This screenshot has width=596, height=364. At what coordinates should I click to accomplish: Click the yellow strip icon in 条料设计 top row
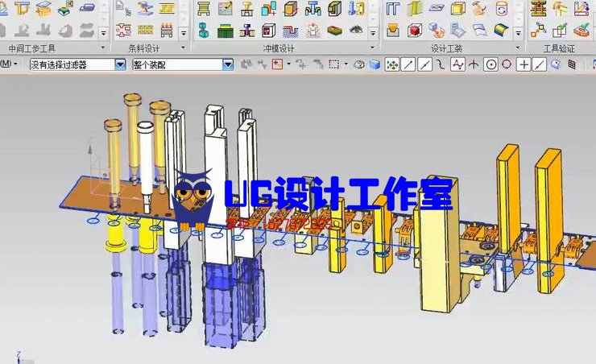(167, 8)
